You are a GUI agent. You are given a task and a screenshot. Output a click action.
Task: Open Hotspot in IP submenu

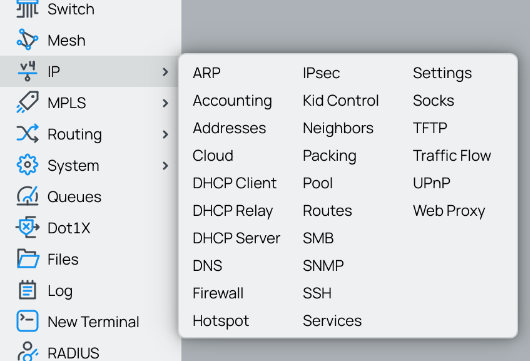point(221,321)
